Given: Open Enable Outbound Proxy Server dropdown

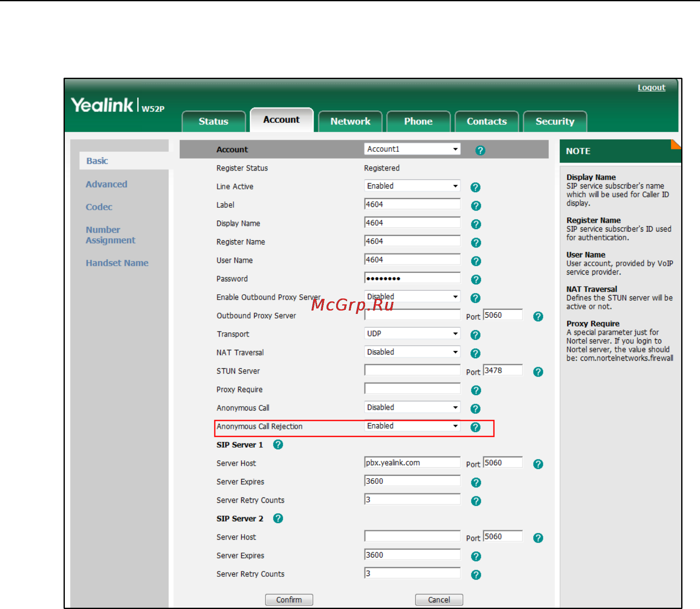Looking at the screenshot, I should tap(412, 297).
